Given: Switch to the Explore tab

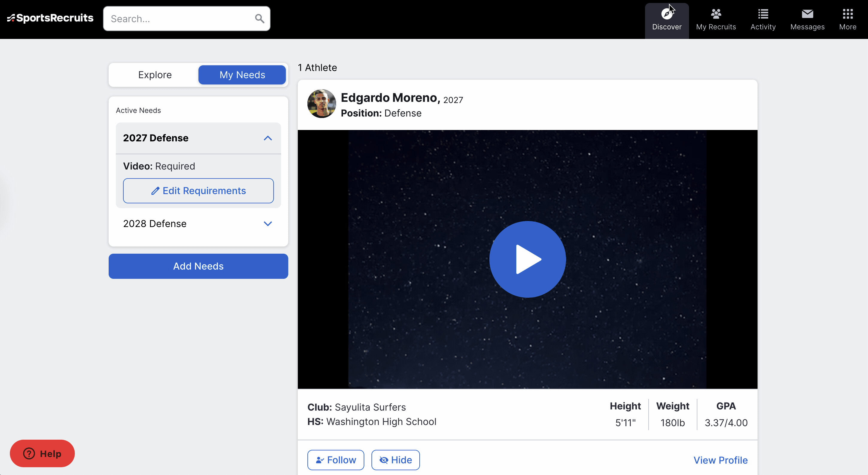Looking at the screenshot, I should tap(155, 75).
